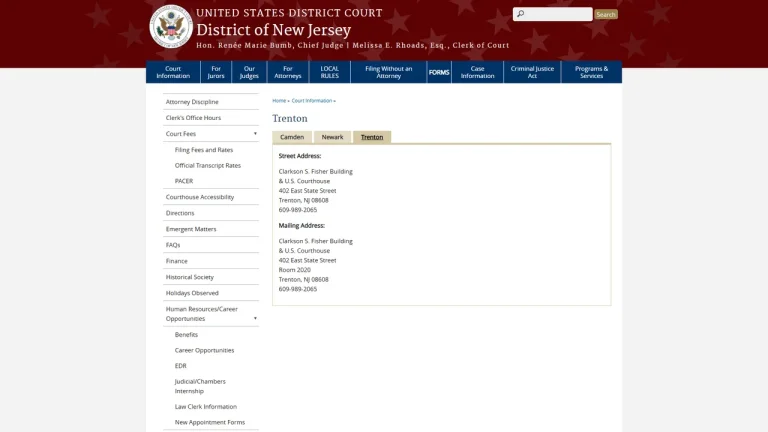Open the Court Information menu
The image size is (768, 432).
tap(173, 72)
